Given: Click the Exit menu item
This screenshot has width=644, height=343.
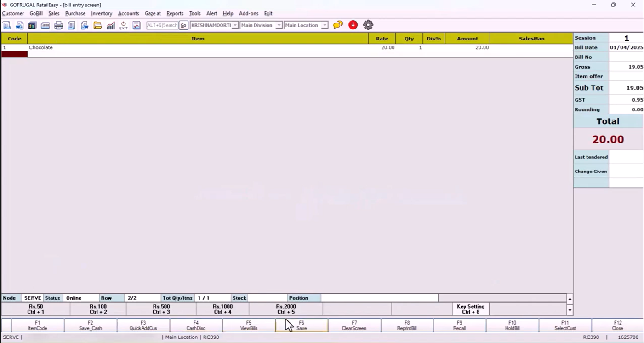Looking at the screenshot, I should click(x=268, y=14).
